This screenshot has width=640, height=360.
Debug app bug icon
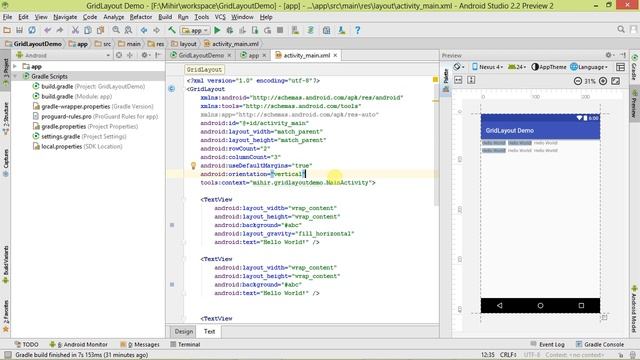click(x=230, y=30)
